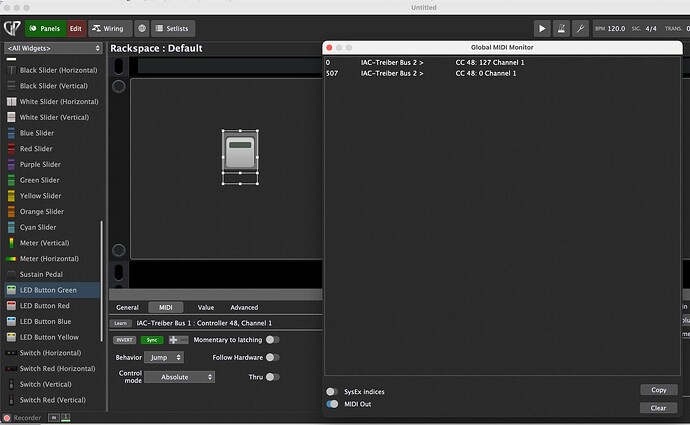Click the red Edit button

pos(76,29)
